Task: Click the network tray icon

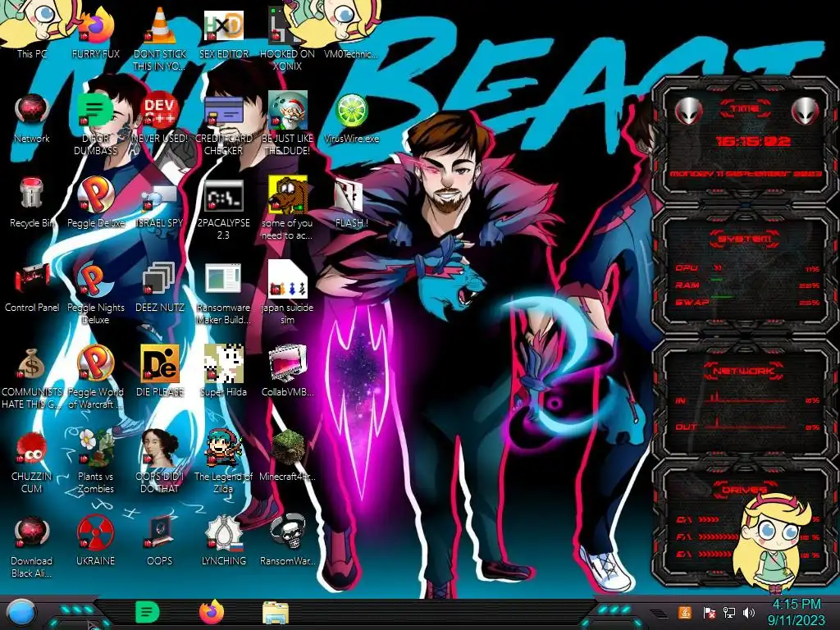Action: click(x=729, y=613)
